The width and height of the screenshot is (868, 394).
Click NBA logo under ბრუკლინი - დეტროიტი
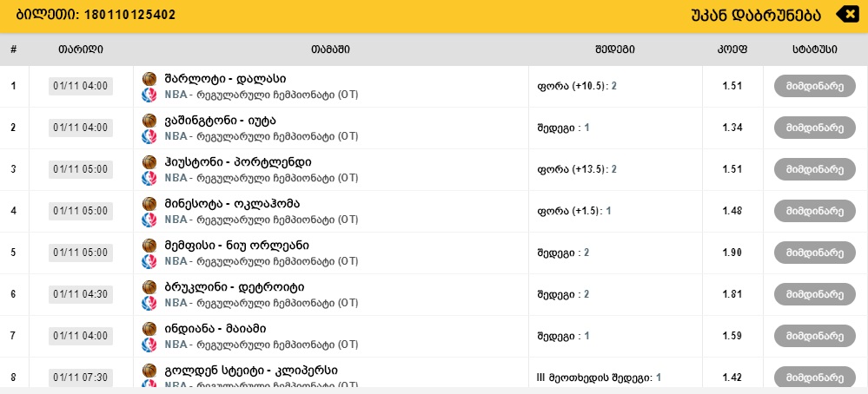tap(149, 303)
